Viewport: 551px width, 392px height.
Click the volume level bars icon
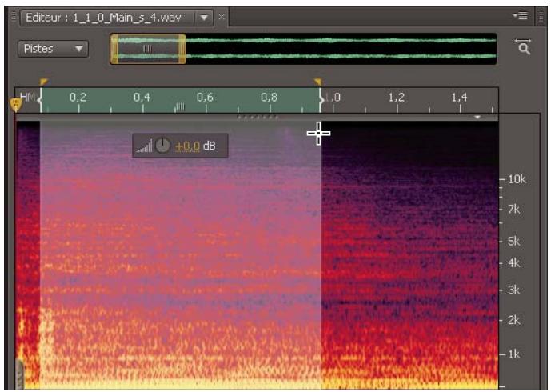tap(145, 146)
